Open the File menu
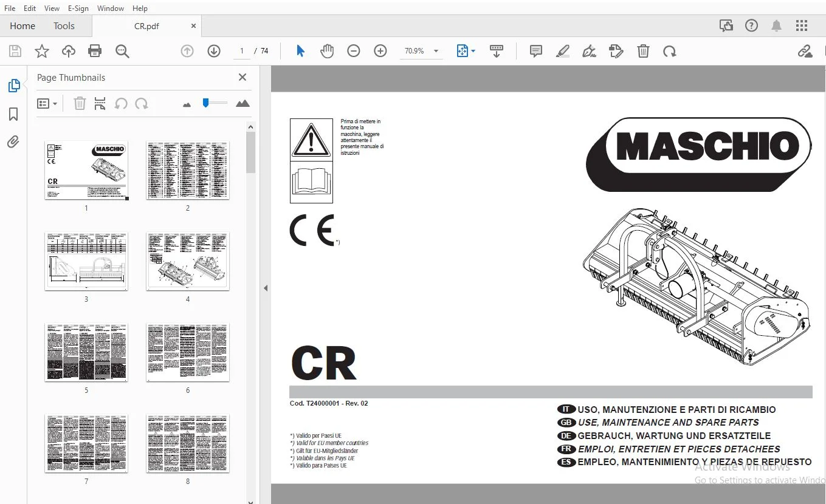Screen dimensions: 826x504 point(10,9)
